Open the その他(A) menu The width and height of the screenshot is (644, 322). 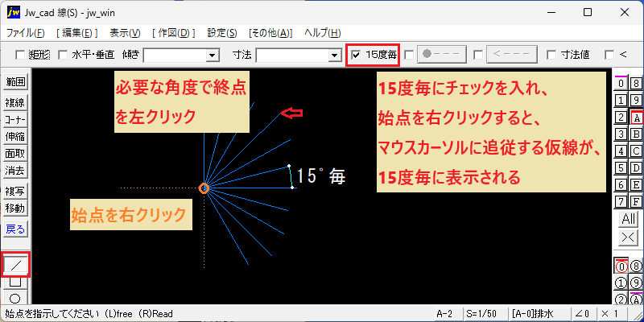pos(270,33)
